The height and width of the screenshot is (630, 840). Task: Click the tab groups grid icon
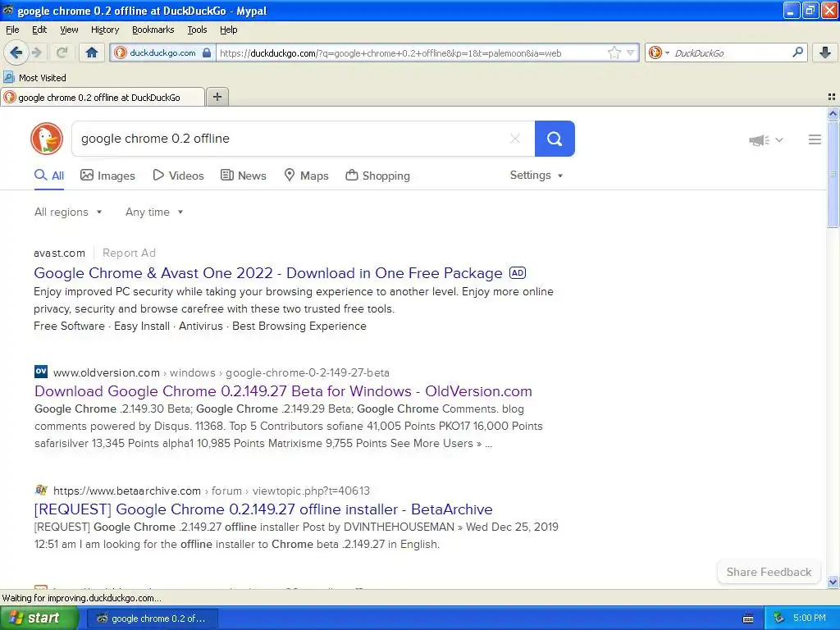pos(832,97)
